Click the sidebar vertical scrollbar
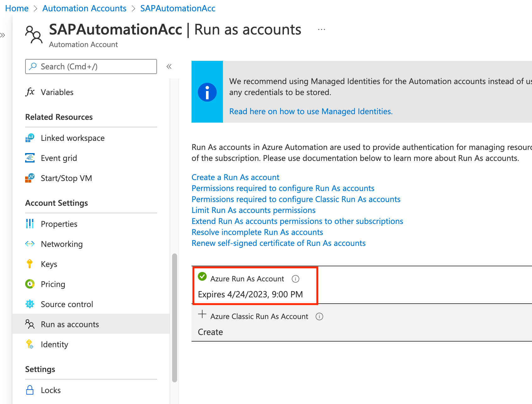The height and width of the screenshot is (404, 532). point(175,318)
